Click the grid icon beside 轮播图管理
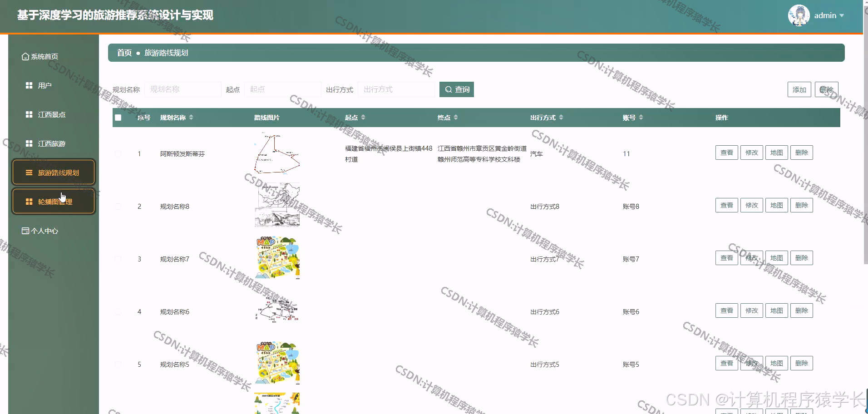This screenshot has height=414, width=868. pyautogui.click(x=29, y=202)
